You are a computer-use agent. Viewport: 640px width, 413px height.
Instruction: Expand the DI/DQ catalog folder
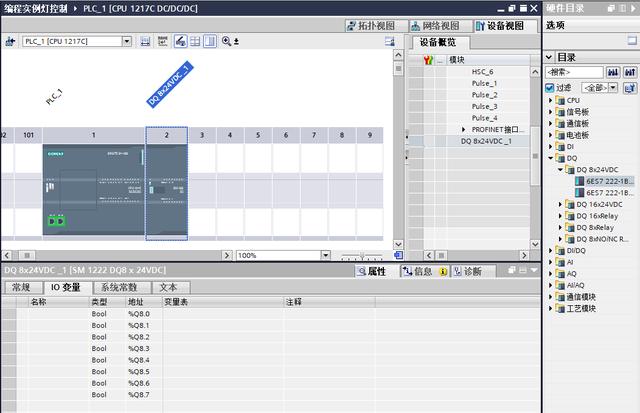(550, 251)
